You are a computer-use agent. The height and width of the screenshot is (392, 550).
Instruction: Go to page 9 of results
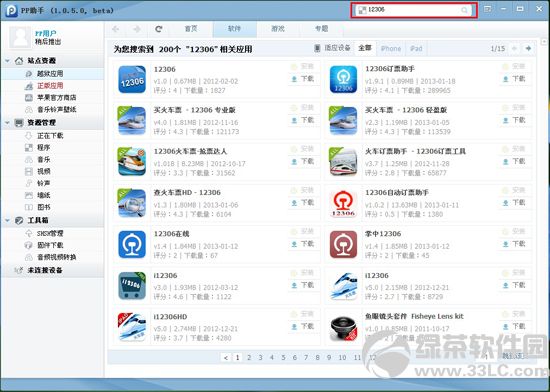tap(329, 358)
